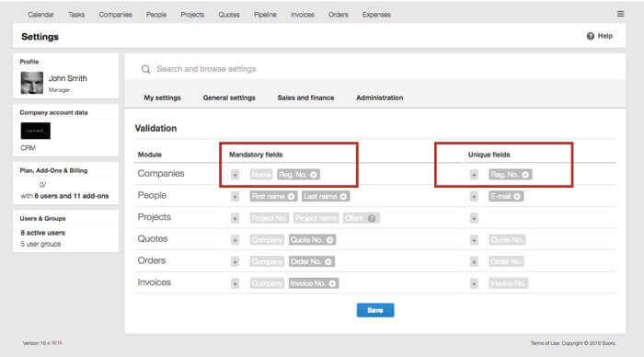The width and height of the screenshot is (644, 357).
Task: Open the hamburger menu icon
Action: 620,14
